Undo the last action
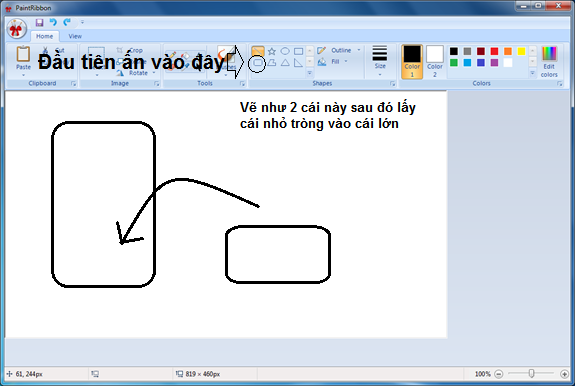Image resolution: width=577 pixels, height=387 pixels. click(x=53, y=22)
